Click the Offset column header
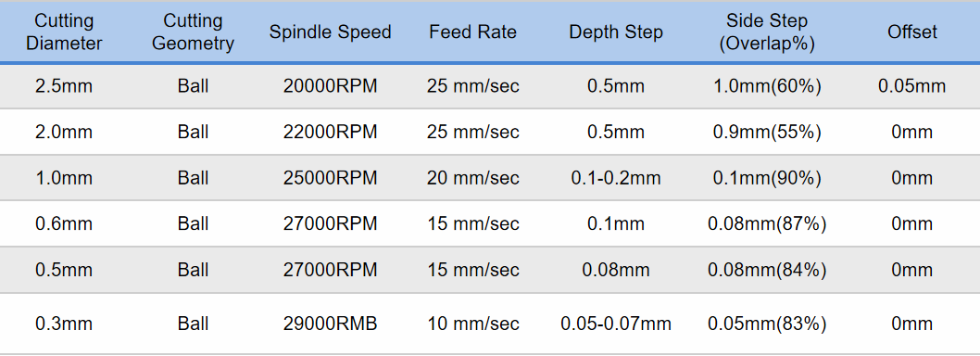 tap(912, 32)
